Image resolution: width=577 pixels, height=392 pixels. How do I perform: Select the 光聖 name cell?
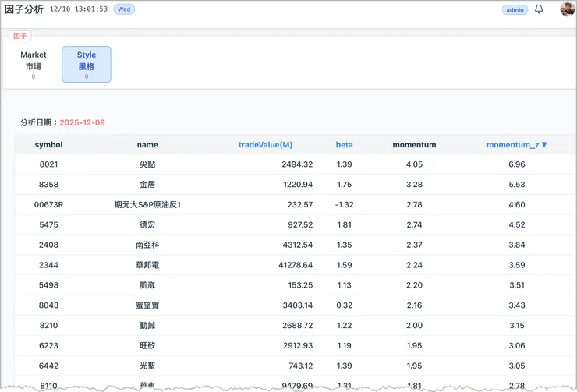click(147, 366)
